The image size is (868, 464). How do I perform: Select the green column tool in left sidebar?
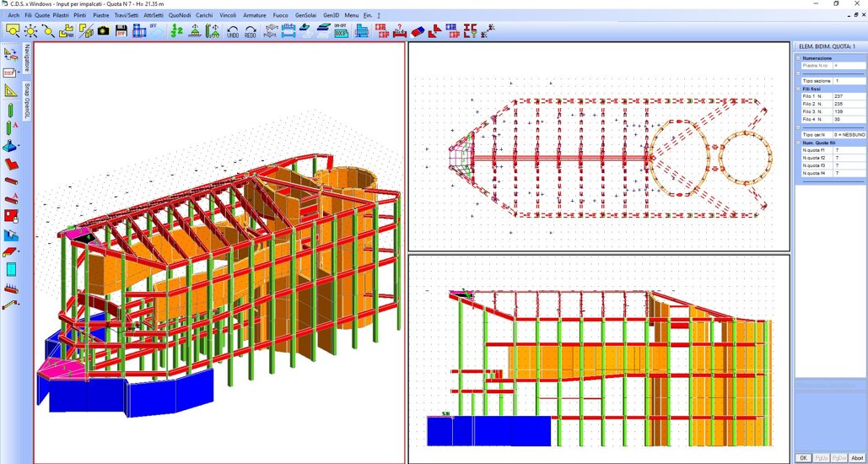pos(11,109)
